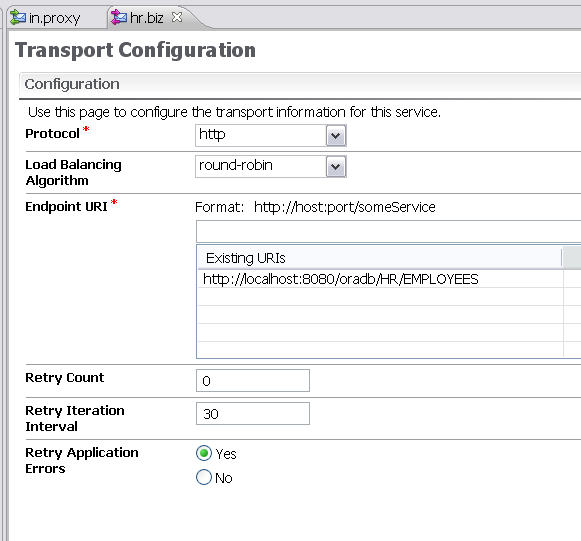581x541 pixels.
Task: Click the blank column header beside Existing URIs
Action: [572, 258]
